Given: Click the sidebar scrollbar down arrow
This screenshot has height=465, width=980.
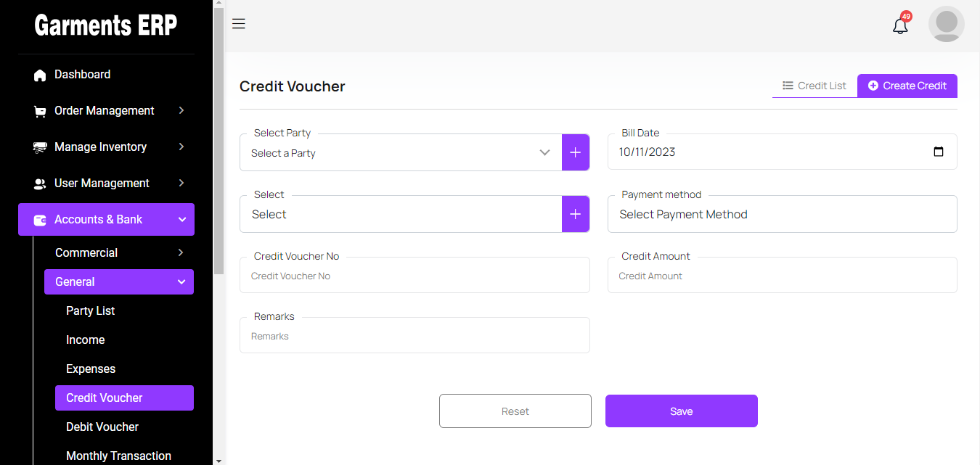Looking at the screenshot, I should click(x=219, y=459).
